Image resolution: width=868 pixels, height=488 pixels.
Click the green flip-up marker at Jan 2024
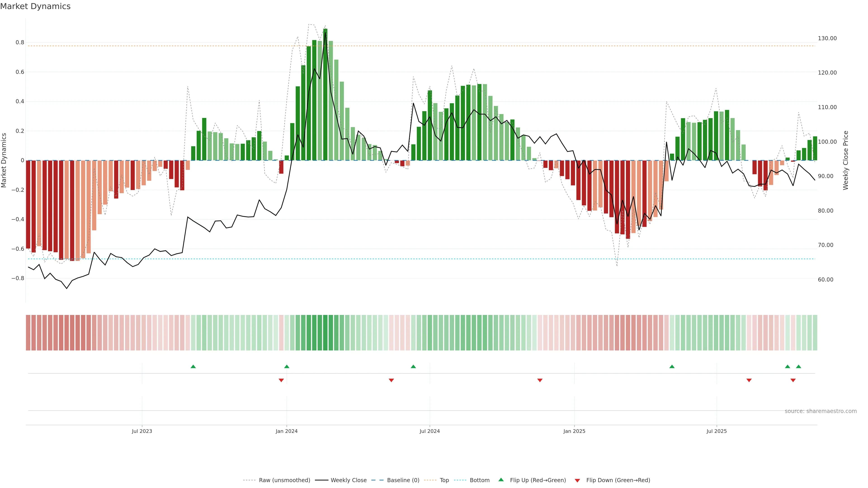tap(287, 366)
